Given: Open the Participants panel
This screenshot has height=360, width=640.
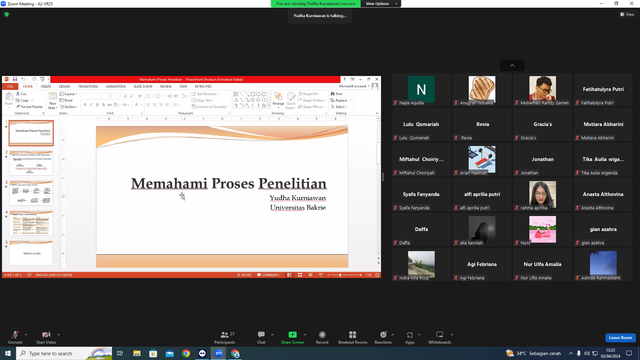Looking at the screenshot, I should tap(224, 337).
